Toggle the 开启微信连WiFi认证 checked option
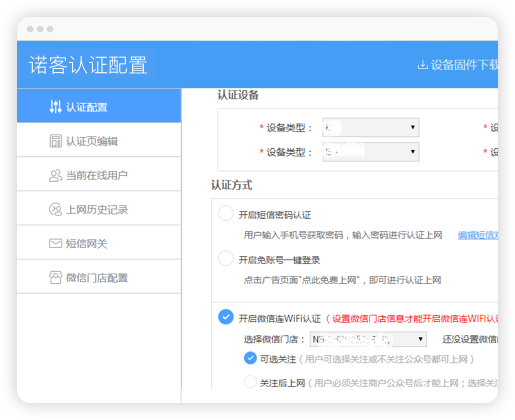 click(226, 317)
